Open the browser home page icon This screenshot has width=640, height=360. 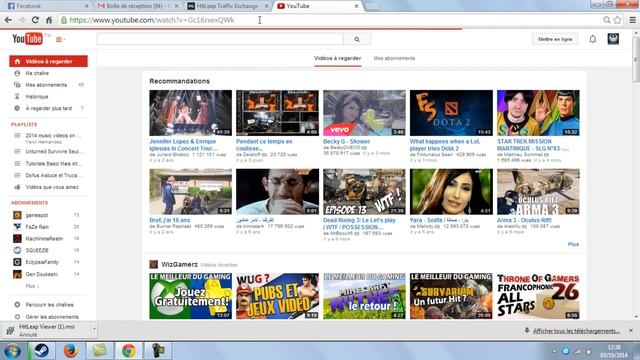[49, 20]
